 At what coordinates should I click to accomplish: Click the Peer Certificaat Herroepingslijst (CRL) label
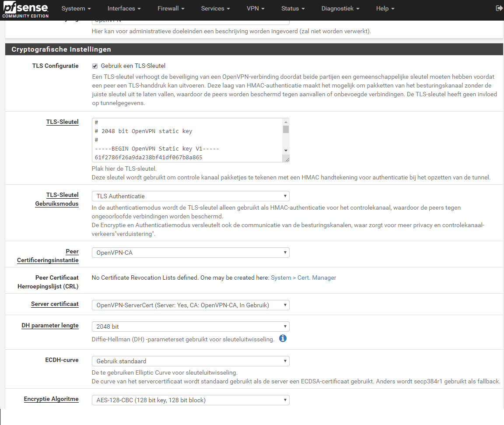pos(48,282)
